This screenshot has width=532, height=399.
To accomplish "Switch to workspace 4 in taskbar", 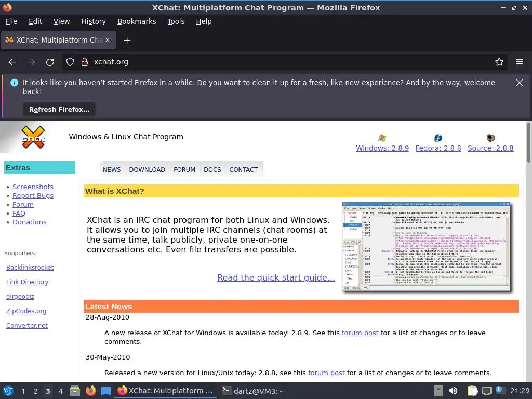I will point(60,391).
